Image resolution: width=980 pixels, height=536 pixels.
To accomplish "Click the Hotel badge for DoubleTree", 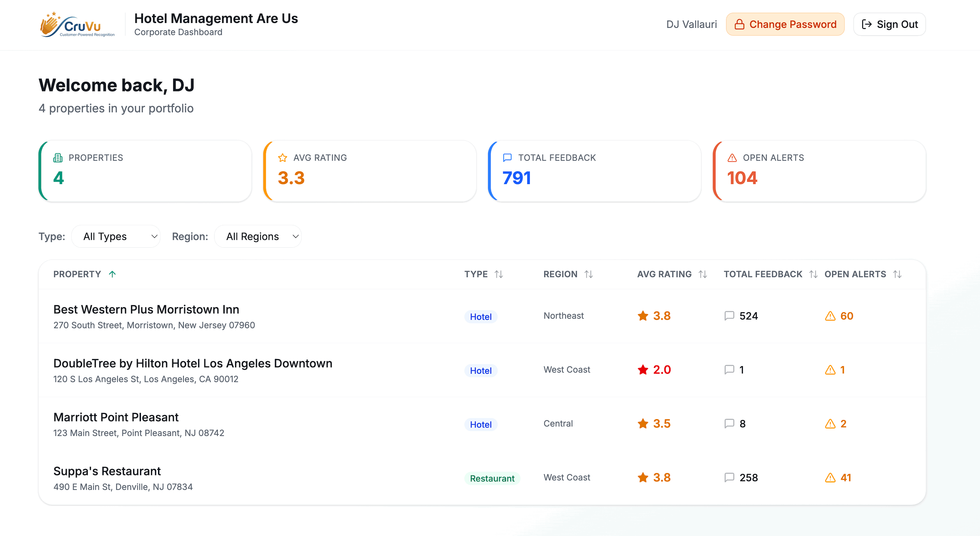I will 481,371.
